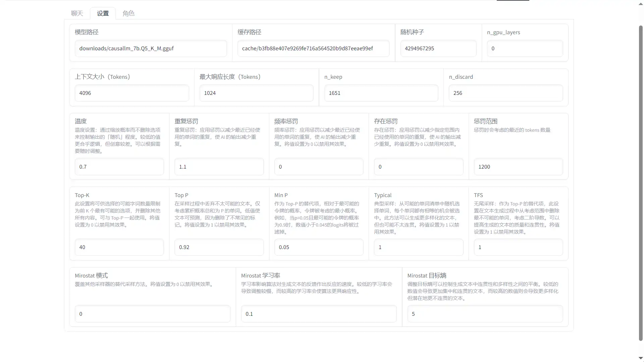Open the 角色 tab

[x=128, y=13]
